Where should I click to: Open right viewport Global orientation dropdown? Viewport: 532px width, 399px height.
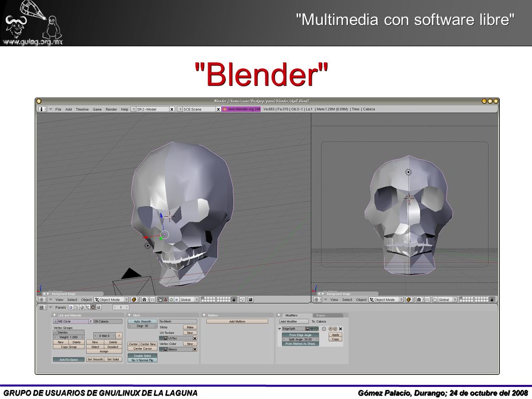click(448, 299)
